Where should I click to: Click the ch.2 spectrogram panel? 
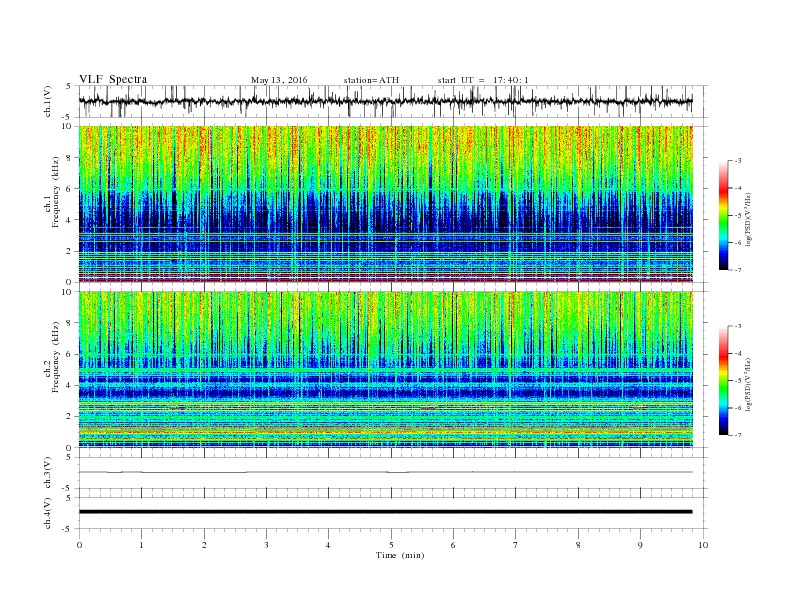385,369
